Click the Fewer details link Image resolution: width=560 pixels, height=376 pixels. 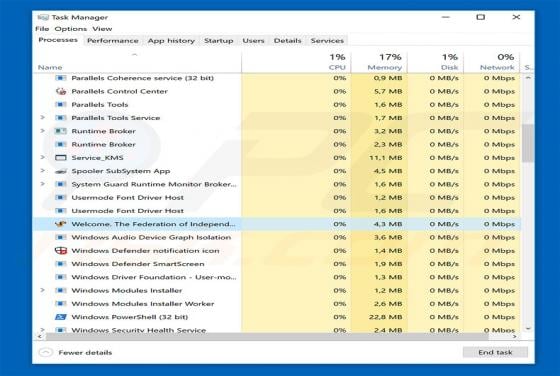85,352
